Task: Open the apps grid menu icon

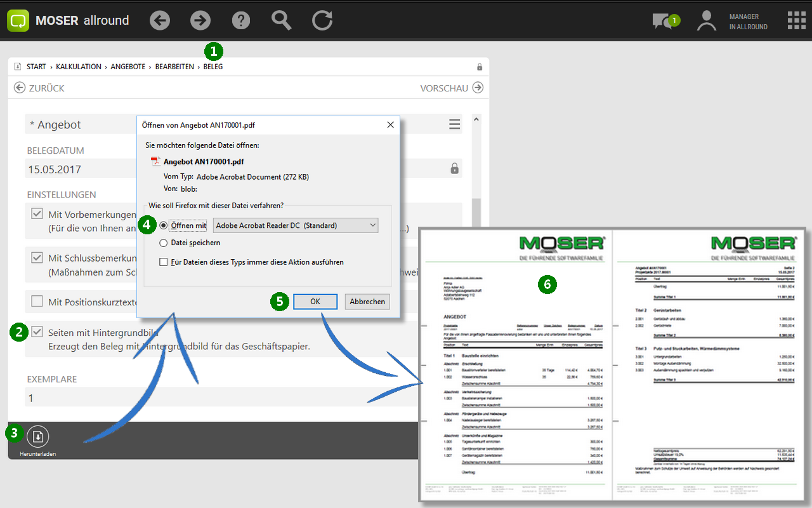Action: tap(797, 20)
